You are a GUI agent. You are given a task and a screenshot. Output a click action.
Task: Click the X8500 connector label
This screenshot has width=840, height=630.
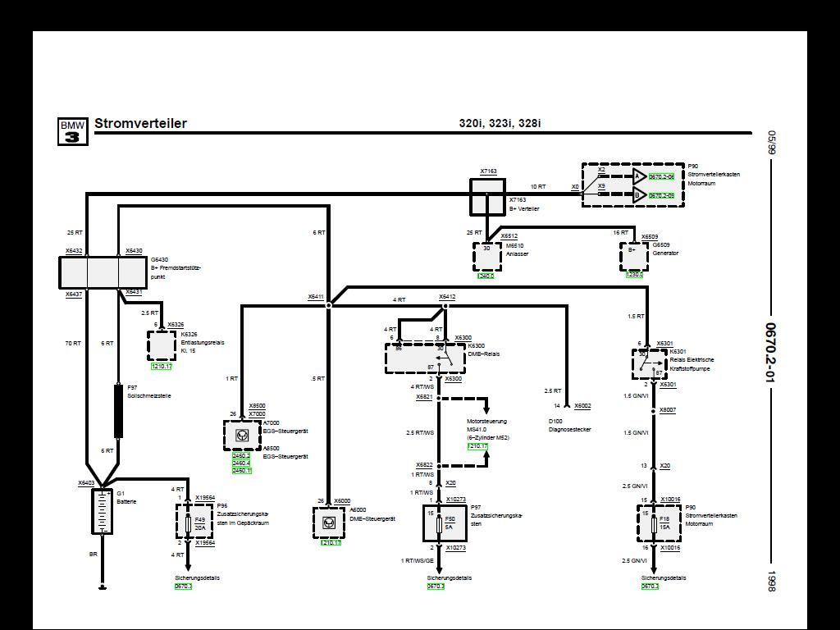click(x=257, y=406)
